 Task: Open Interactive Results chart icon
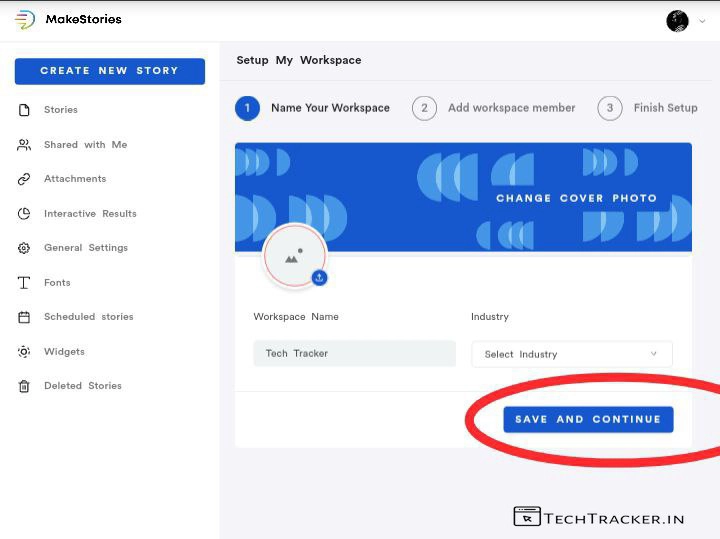(x=24, y=214)
